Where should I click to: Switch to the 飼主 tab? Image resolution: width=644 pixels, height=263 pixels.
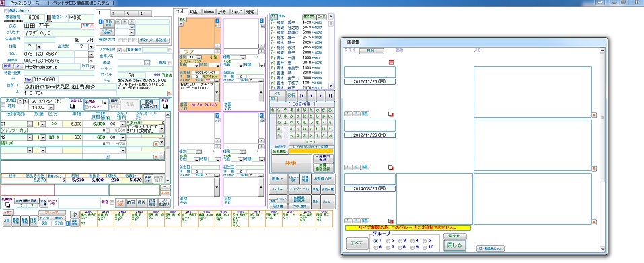[194, 12]
